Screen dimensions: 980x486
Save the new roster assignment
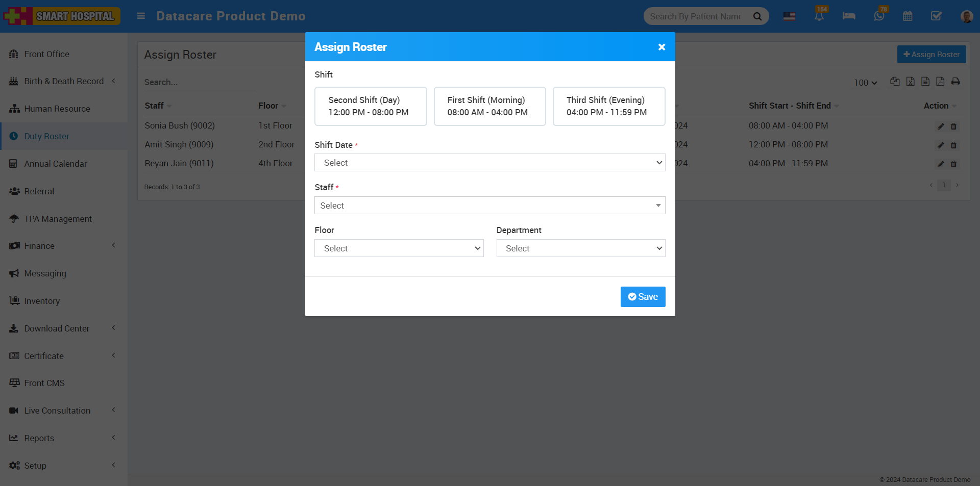click(643, 296)
